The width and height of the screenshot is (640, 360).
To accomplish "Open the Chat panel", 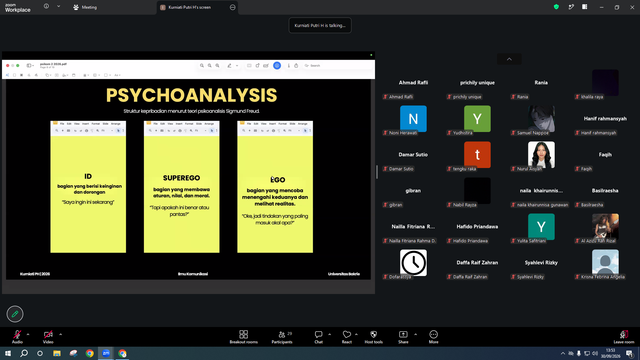I will click(x=318, y=337).
